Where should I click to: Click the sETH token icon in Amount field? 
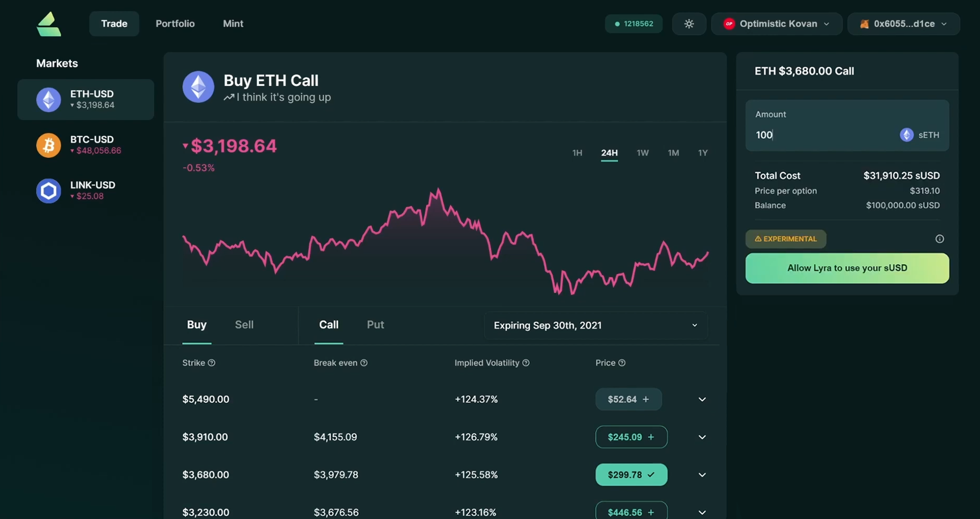click(x=906, y=135)
